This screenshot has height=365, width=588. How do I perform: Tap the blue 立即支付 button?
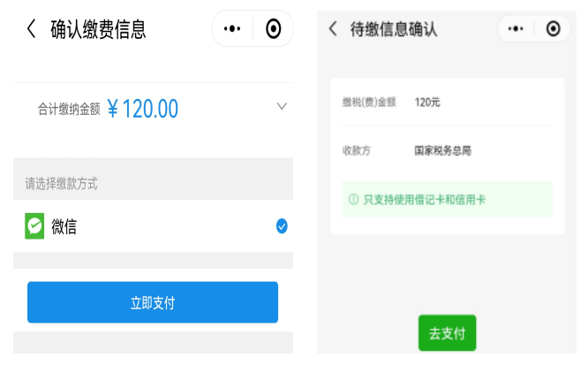[153, 302]
